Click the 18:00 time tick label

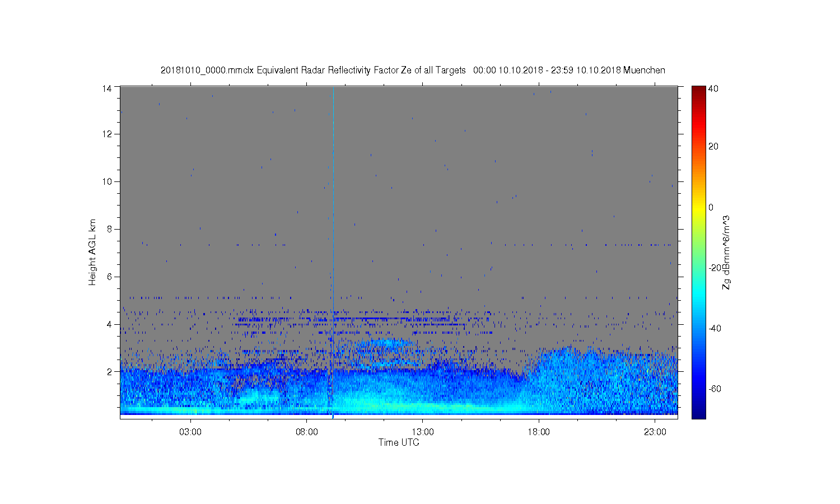pos(539,432)
